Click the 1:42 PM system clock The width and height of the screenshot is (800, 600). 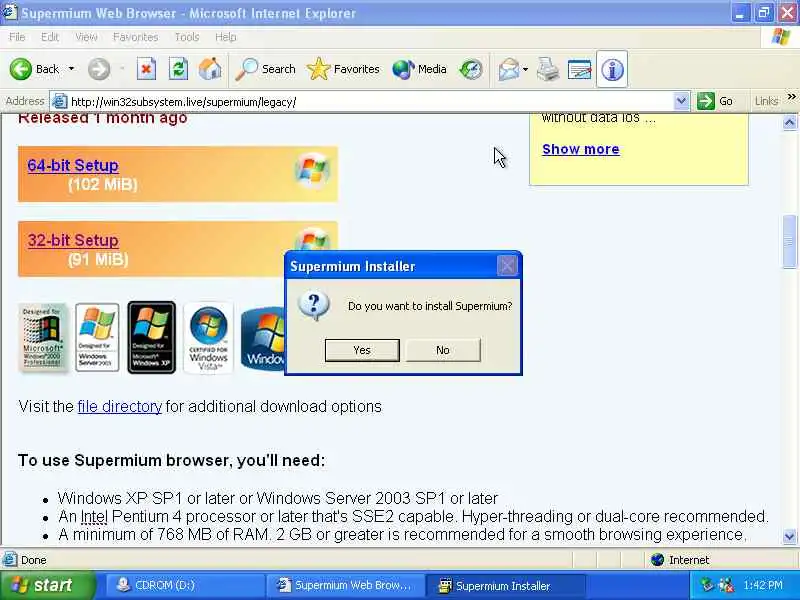point(763,585)
